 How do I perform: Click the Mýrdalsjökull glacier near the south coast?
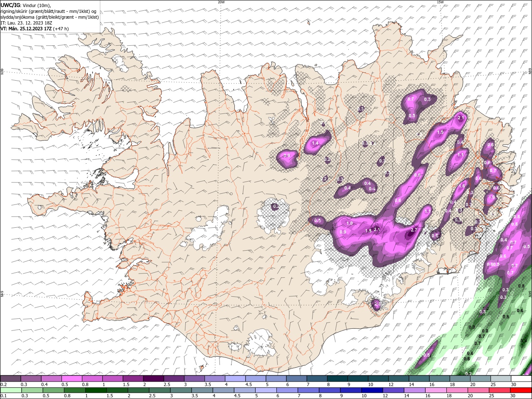[260, 343]
